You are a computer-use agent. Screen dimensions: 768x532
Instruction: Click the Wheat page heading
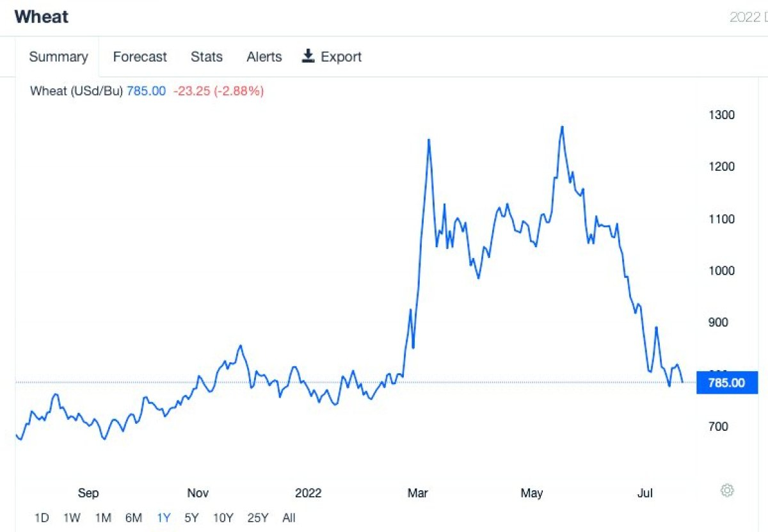(x=42, y=17)
